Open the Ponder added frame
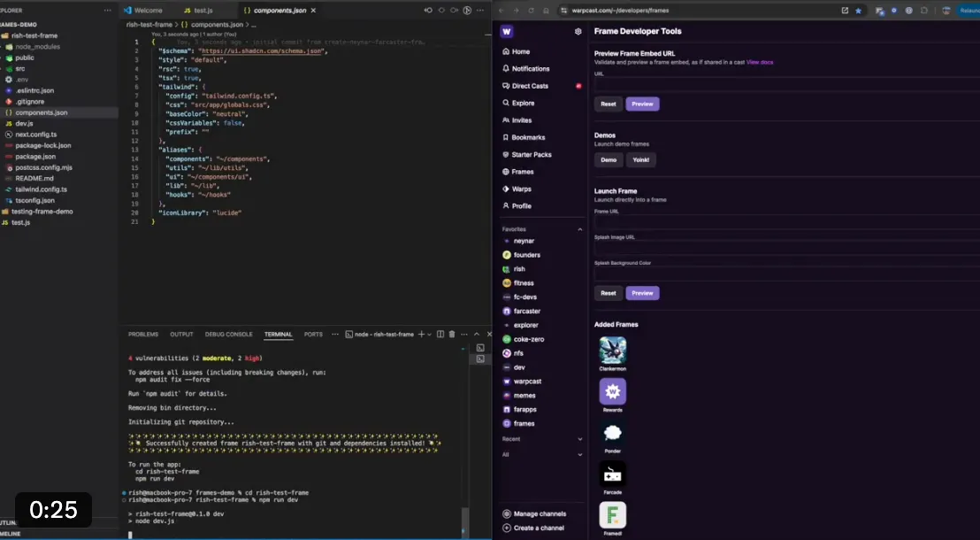The image size is (980, 540). coord(612,433)
